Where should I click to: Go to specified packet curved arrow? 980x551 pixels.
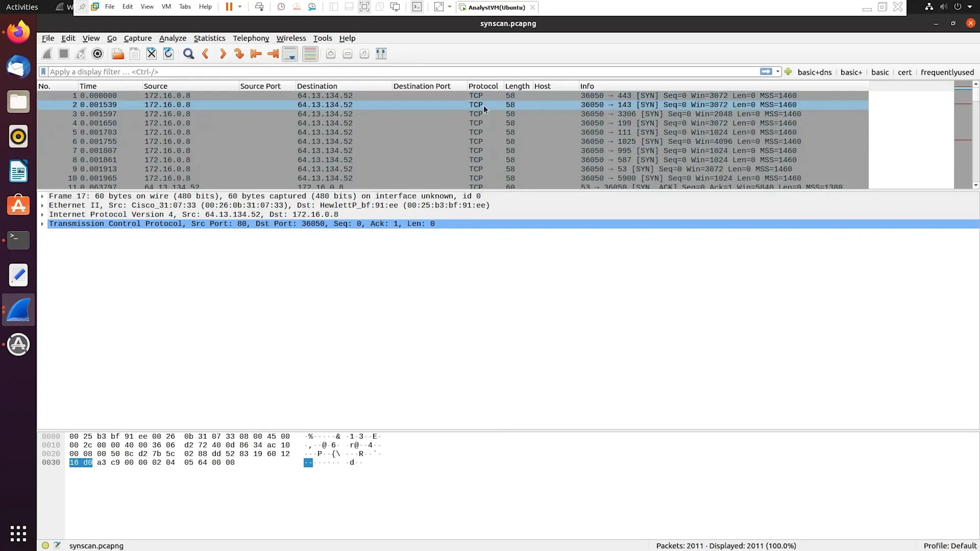[x=239, y=54]
